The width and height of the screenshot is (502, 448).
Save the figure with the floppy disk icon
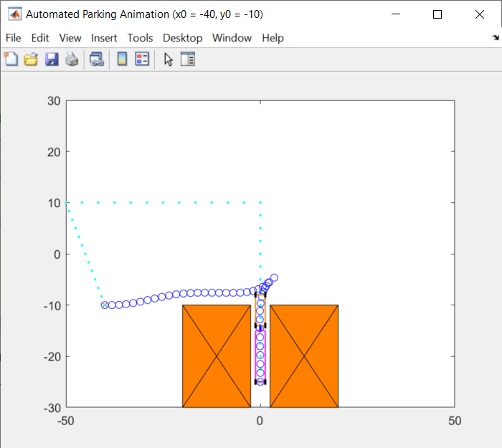tap(52, 59)
